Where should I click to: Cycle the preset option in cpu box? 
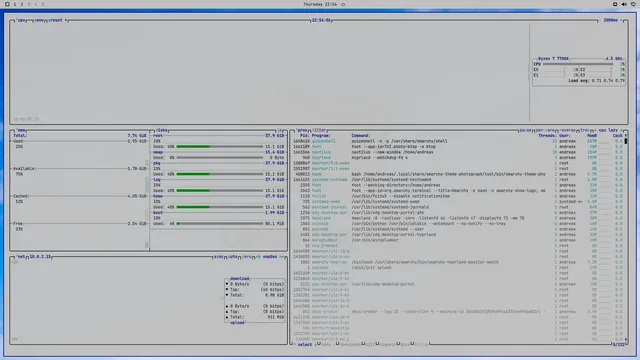coord(57,20)
